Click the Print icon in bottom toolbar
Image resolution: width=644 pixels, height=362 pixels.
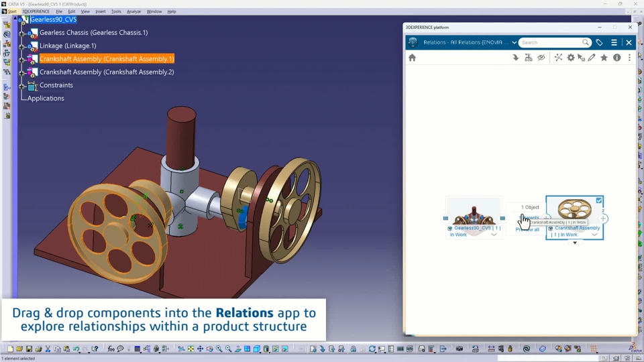(38, 349)
